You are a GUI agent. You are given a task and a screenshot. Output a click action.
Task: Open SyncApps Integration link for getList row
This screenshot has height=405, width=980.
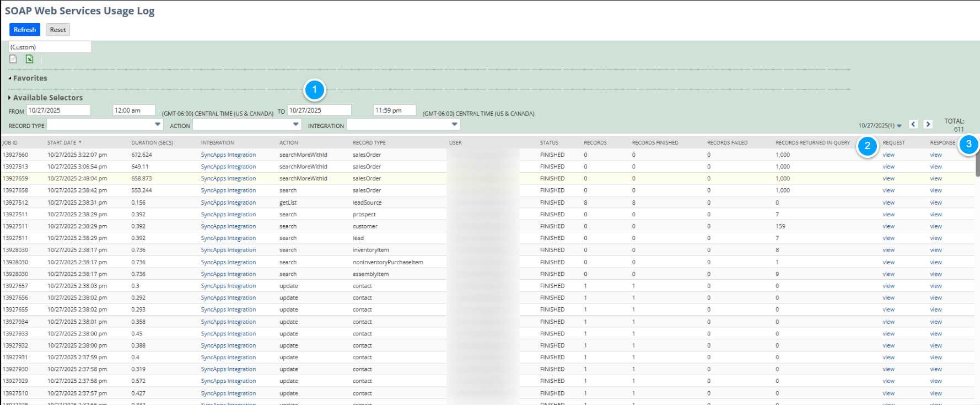pos(228,202)
